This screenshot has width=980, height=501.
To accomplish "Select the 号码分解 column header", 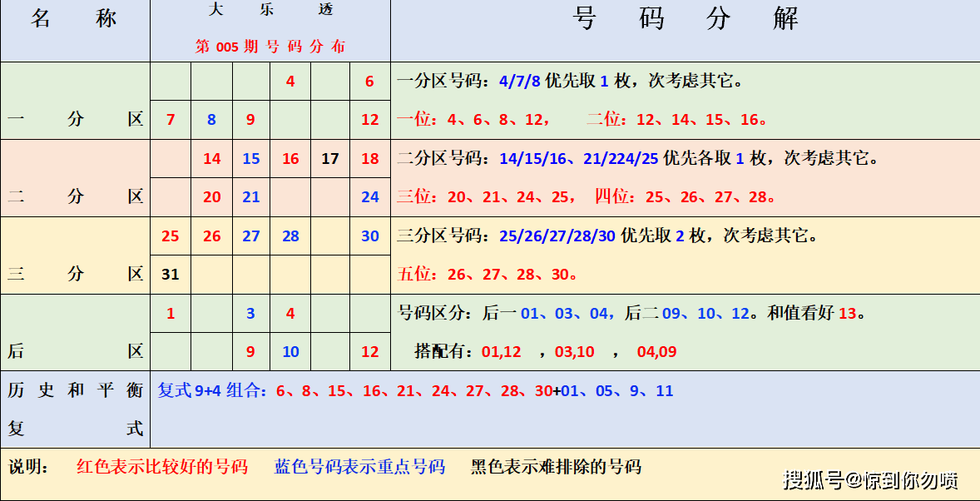I will point(686,19).
